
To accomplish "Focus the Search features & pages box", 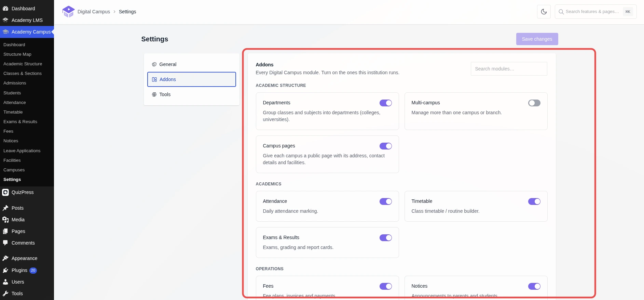I will pos(596,12).
